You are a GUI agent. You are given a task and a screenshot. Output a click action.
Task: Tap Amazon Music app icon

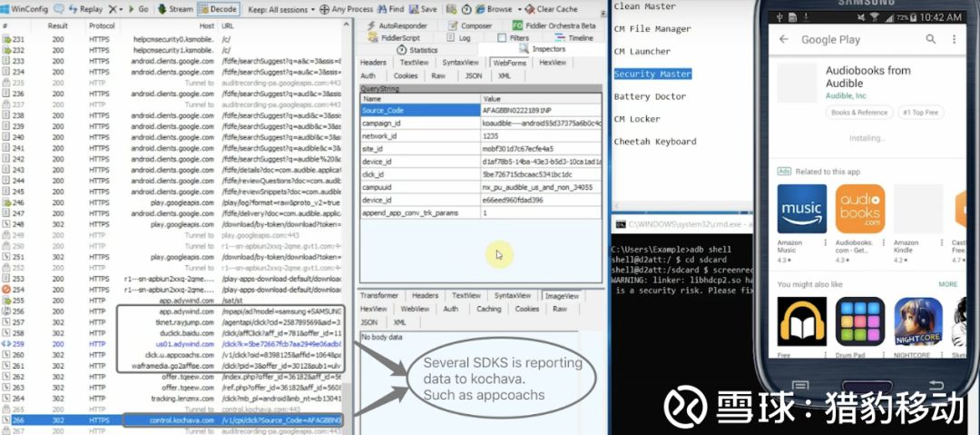[x=801, y=209]
